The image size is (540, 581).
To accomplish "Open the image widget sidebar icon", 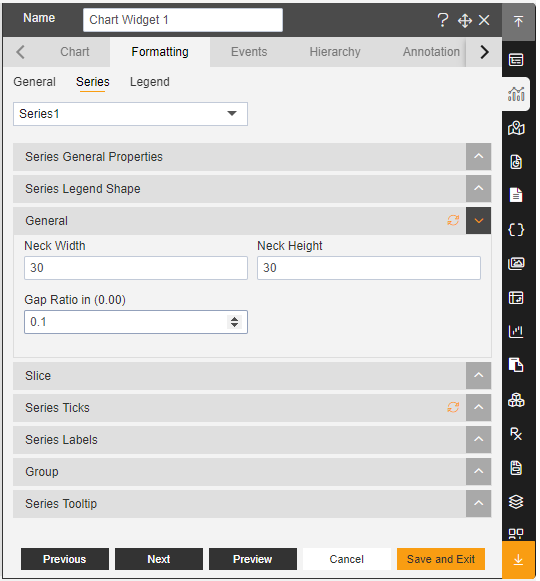I will pos(516,263).
